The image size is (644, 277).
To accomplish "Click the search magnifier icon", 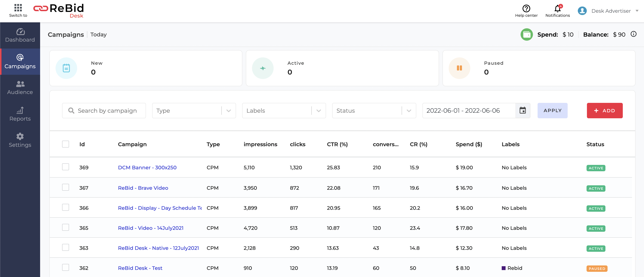I will pyautogui.click(x=71, y=111).
